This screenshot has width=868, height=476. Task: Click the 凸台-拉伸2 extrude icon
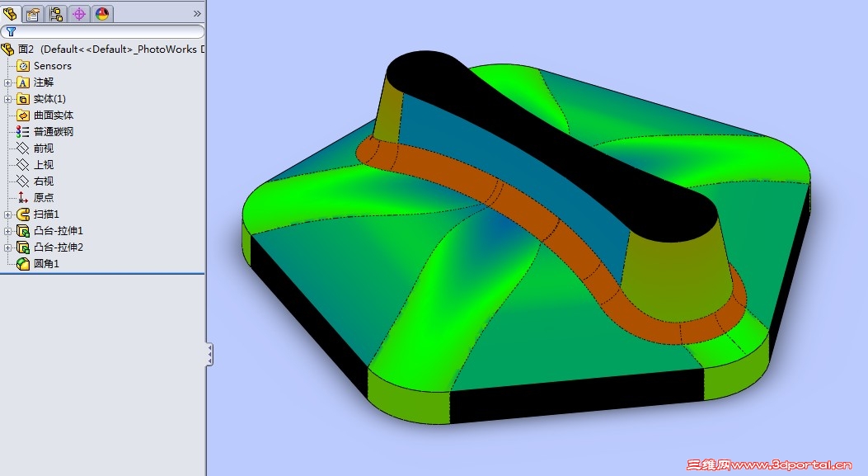[23, 247]
